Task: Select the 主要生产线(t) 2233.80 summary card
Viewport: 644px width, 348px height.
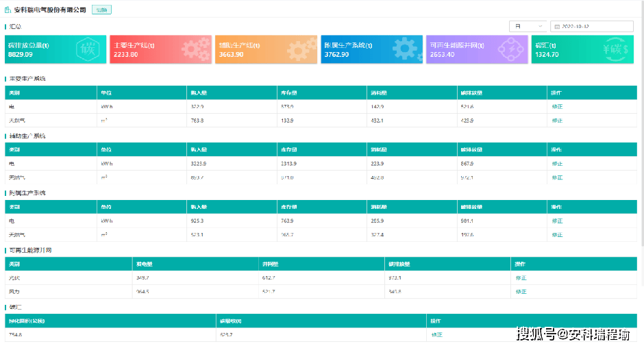Action: click(160, 49)
